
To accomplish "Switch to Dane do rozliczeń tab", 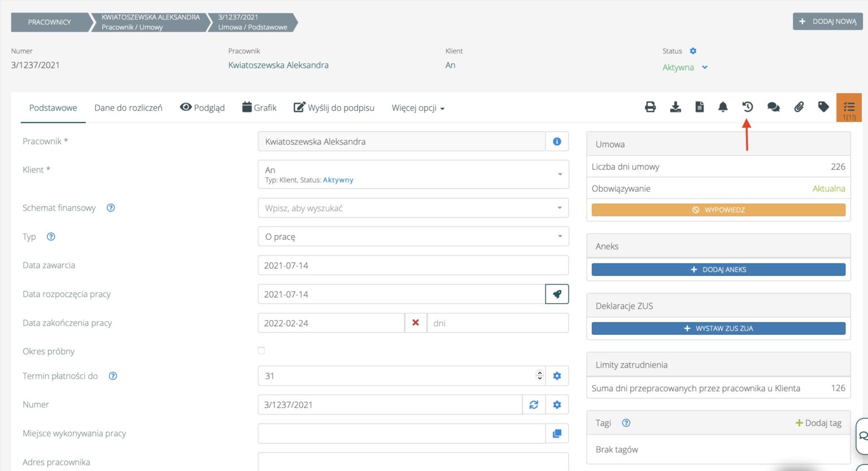I will coord(128,108).
